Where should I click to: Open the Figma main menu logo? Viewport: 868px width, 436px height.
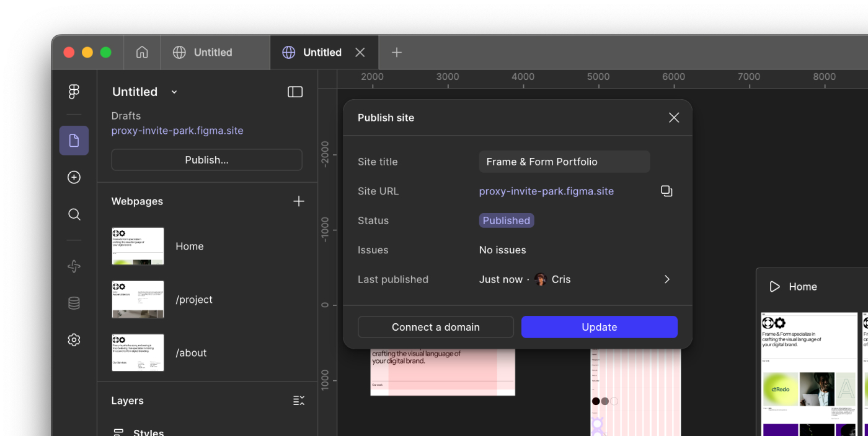pyautogui.click(x=74, y=92)
